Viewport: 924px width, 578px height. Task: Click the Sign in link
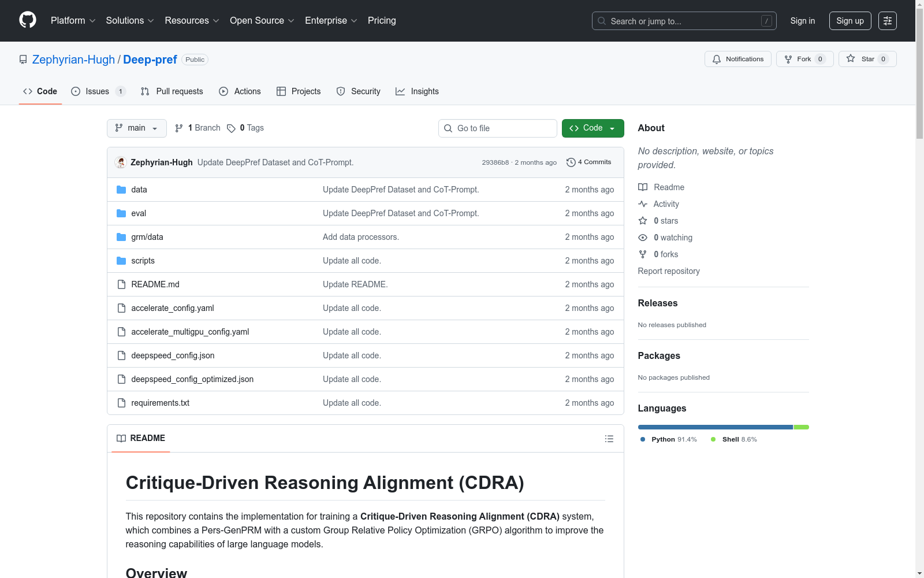pyautogui.click(x=803, y=21)
